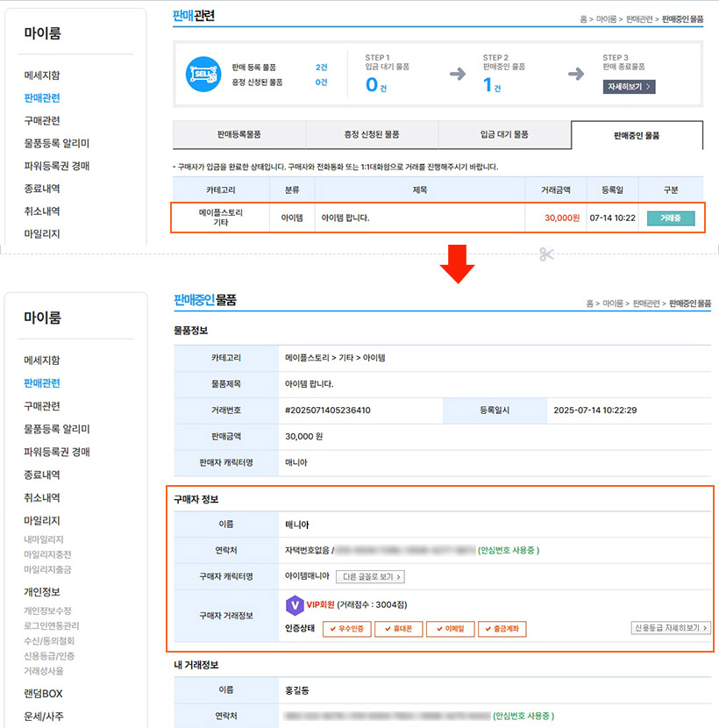The height and width of the screenshot is (728, 719).
Task: Click the 출금계좌 verification badge
Action: pyautogui.click(x=502, y=629)
